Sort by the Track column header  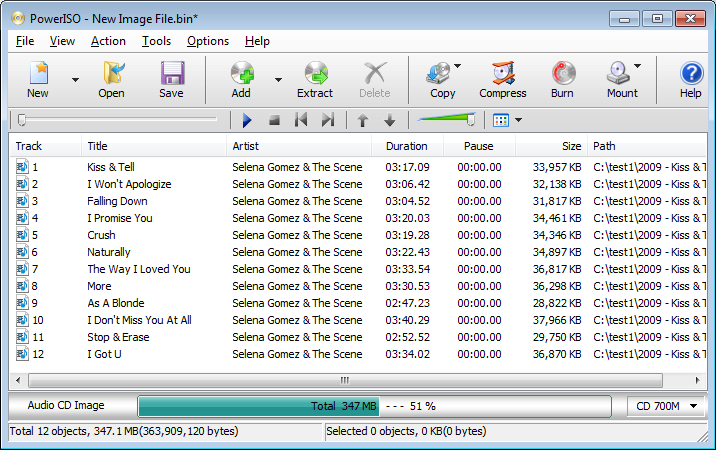45,146
